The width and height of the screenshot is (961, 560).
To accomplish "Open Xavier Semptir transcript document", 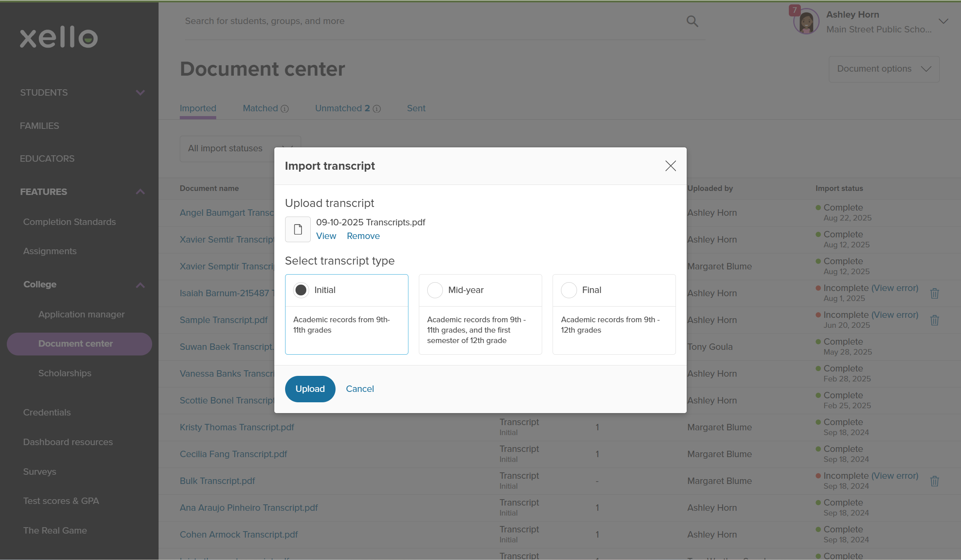I will 227,266.
